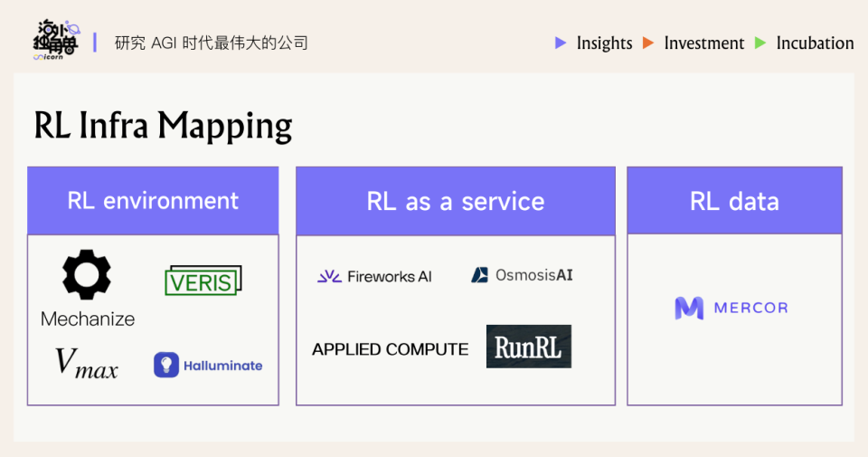Click the green triangle before Incubation
The image size is (868, 457).
760,43
